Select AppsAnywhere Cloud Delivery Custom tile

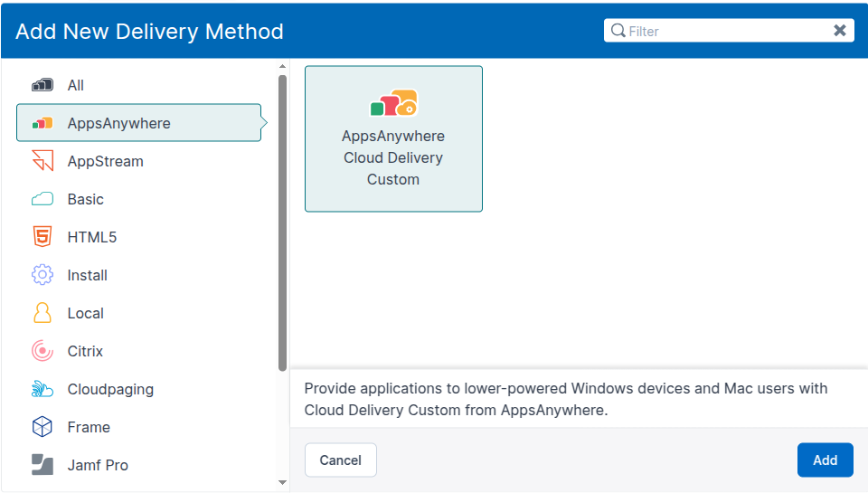[393, 138]
